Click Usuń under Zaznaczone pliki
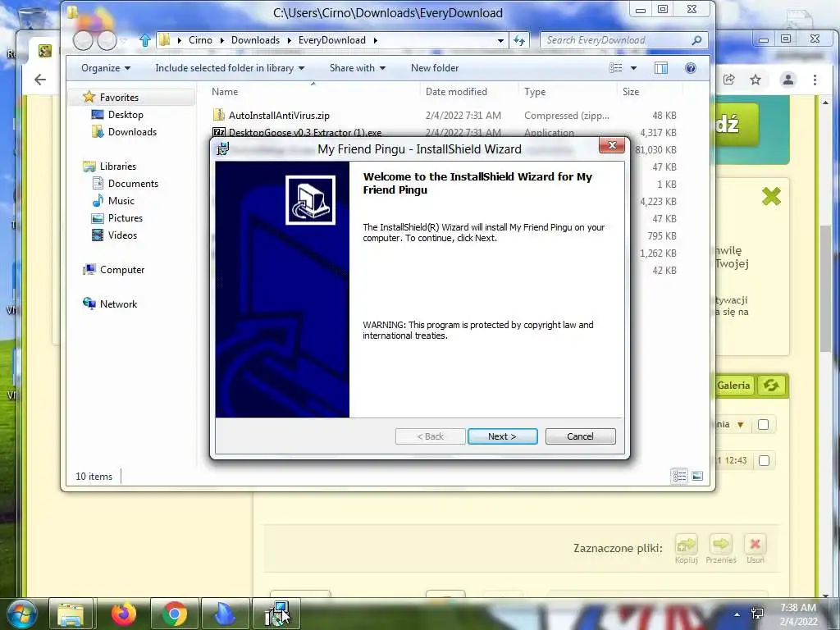The width and height of the screenshot is (840, 630). 756,549
